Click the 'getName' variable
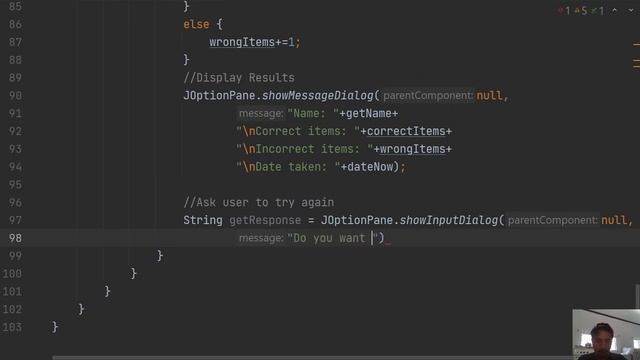 369,113
